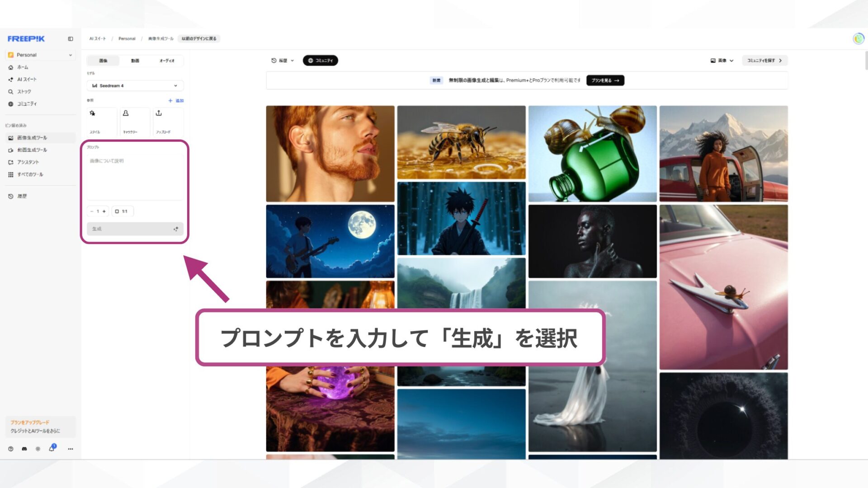Open the コミュニティ section icon
The width and height of the screenshot is (868, 488).
pos(10,103)
